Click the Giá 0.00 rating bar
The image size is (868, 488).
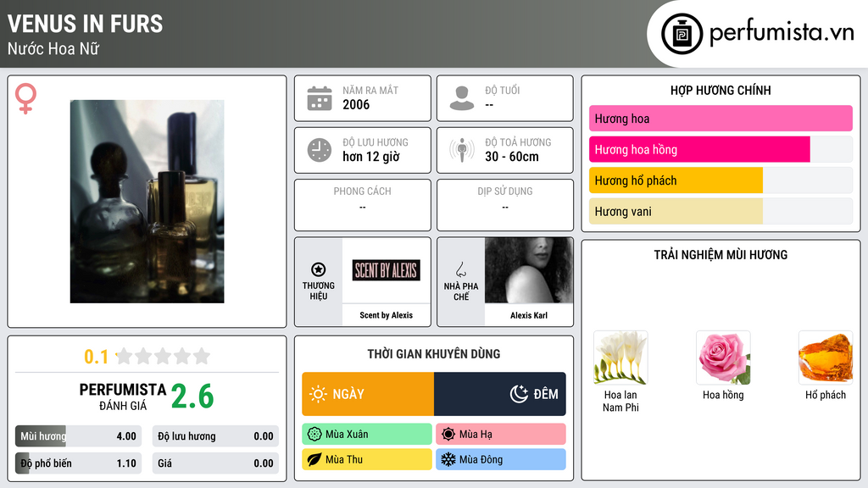(215, 463)
